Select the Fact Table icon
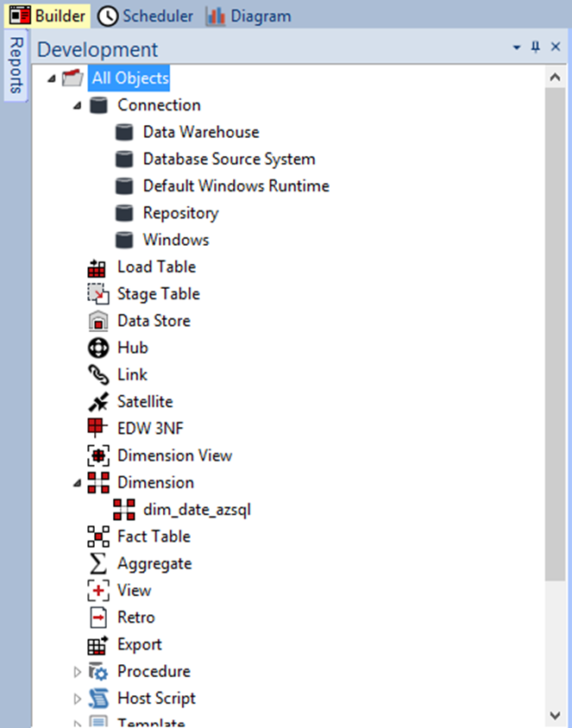Image resolution: width=572 pixels, height=728 pixels. [98, 537]
